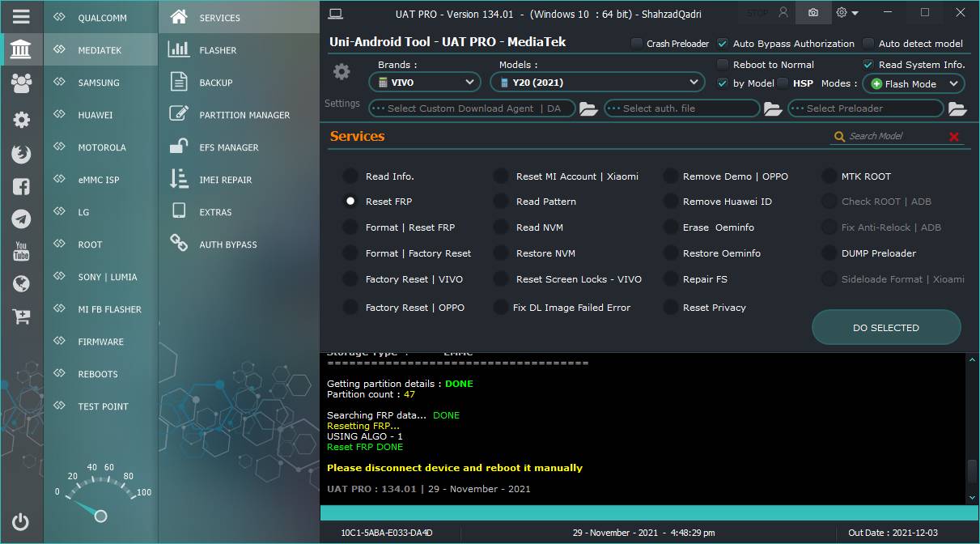This screenshot has height=544, width=980.
Task: Enable Auto detect model checkbox
Action: tap(868, 44)
